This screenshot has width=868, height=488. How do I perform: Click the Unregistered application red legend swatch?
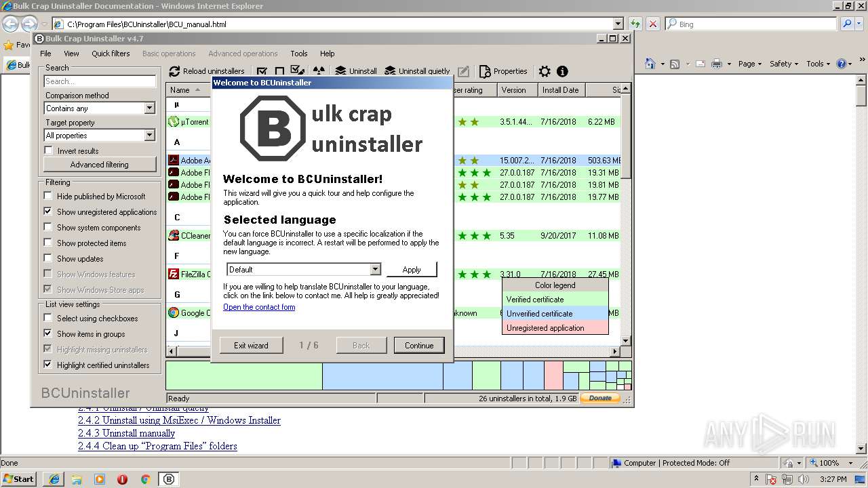(555, 327)
